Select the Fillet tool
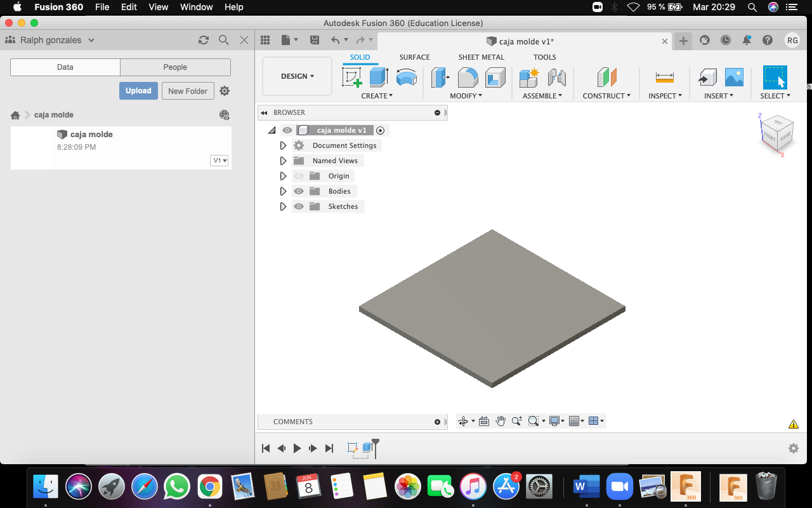812x508 pixels. [x=468, y=77]
